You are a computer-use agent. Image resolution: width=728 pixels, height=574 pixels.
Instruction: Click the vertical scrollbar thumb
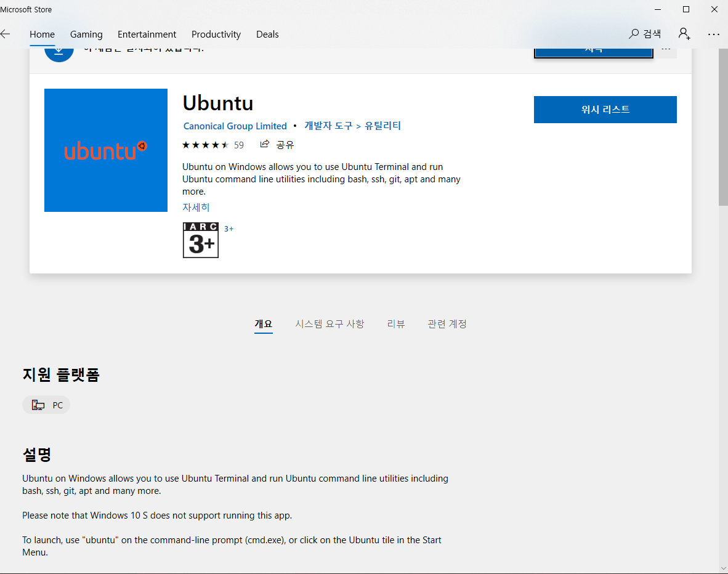[x=723, y=126]
